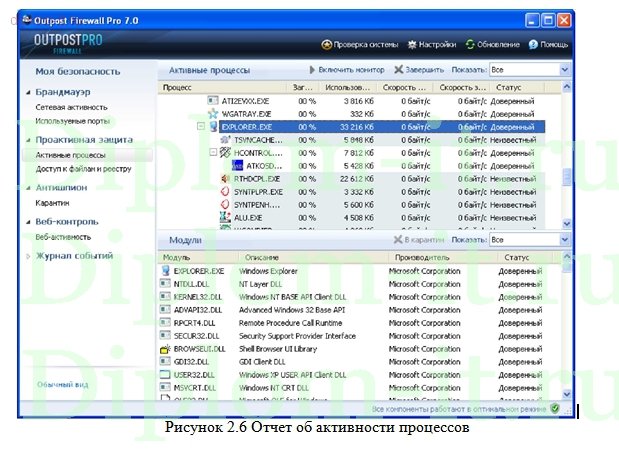Collapse the Брандмауэр sidebar section
Image resolution: width=619 pixels, height=451 pixels.
click(x=28, y=92)
